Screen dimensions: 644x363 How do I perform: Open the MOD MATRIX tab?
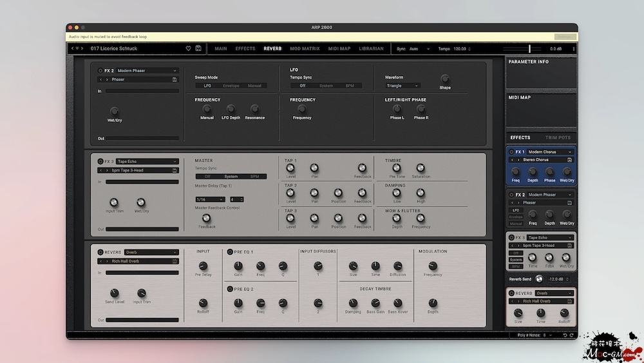point(305,48)
